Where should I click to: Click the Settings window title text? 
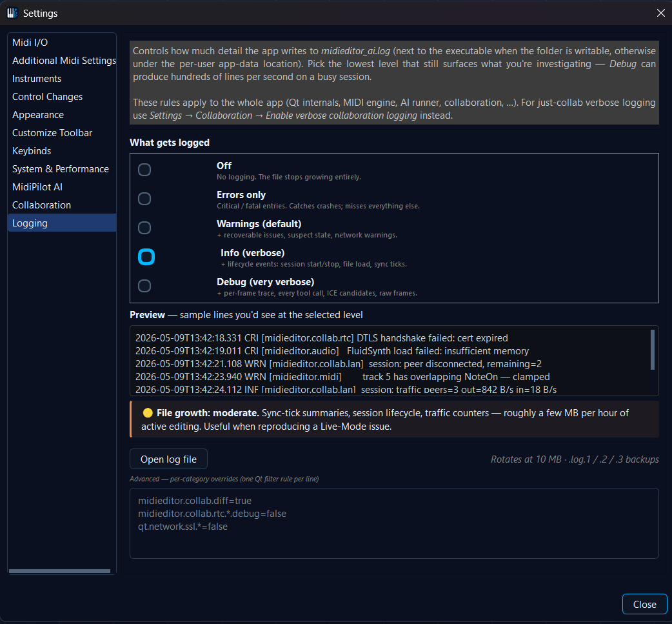point(40,14)
